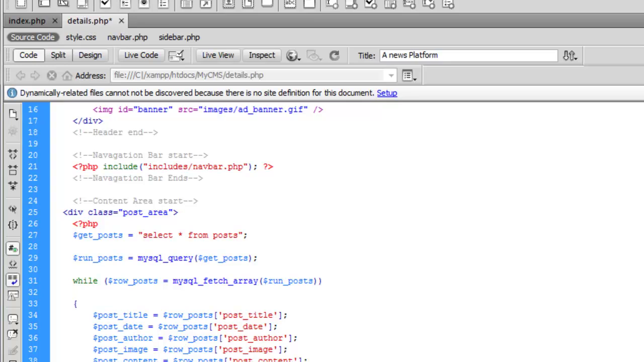644x362 pixels.
Task: Open style.css related file
Action: click(x=81, y=37)
